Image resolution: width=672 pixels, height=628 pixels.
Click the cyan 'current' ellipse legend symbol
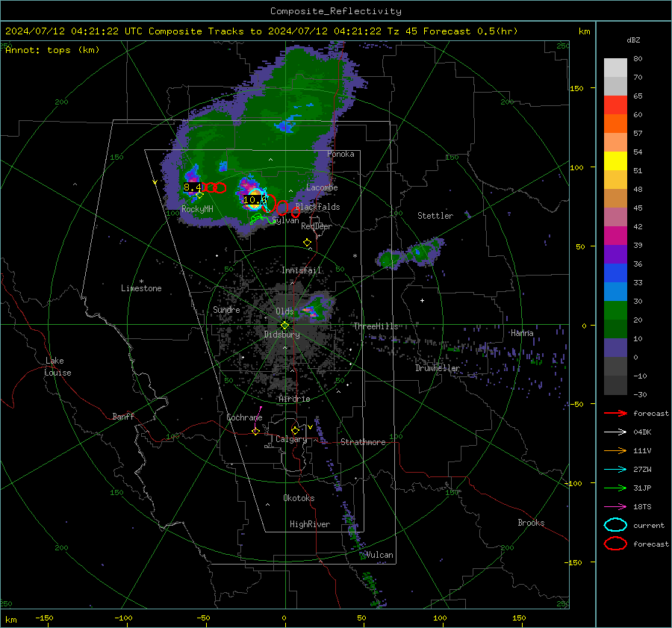[615, 525]
